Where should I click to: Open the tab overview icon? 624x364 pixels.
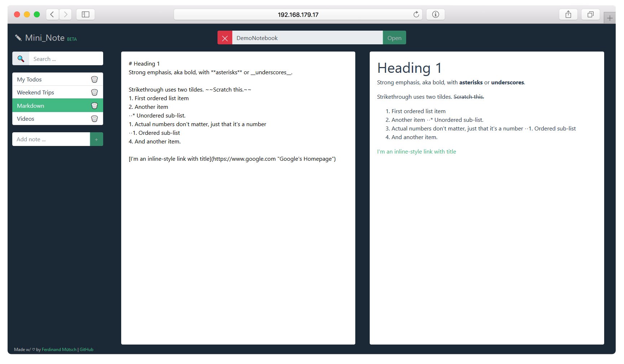(x=590, y=14)
